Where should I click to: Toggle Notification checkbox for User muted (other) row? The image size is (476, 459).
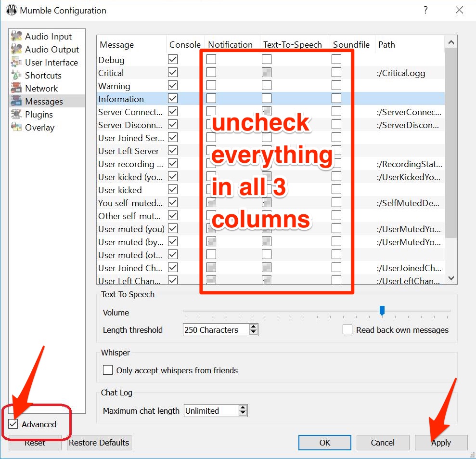(x=211, y=254)
